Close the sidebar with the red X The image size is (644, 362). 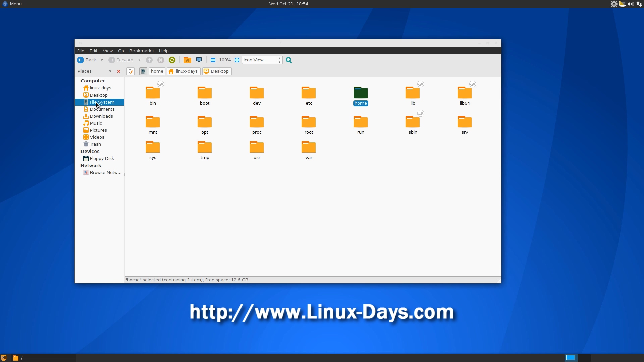coord(119,71)
